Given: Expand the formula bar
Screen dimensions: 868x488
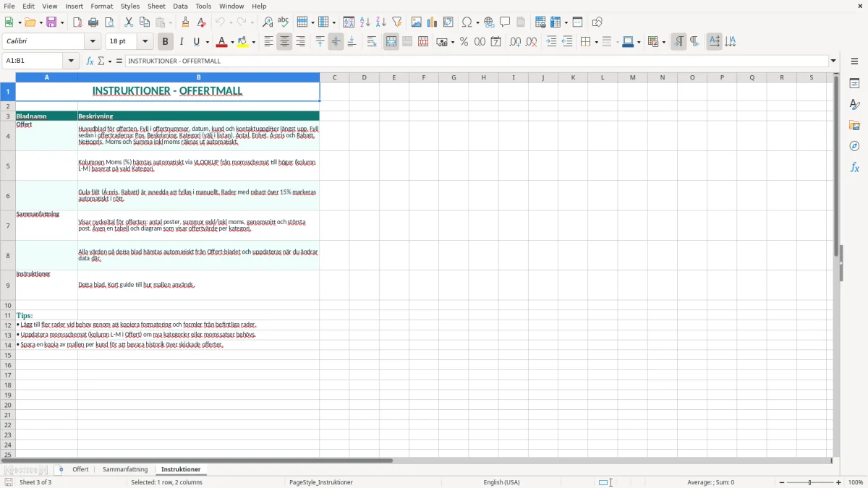Looking at the screenshot, I should point(833,61).
